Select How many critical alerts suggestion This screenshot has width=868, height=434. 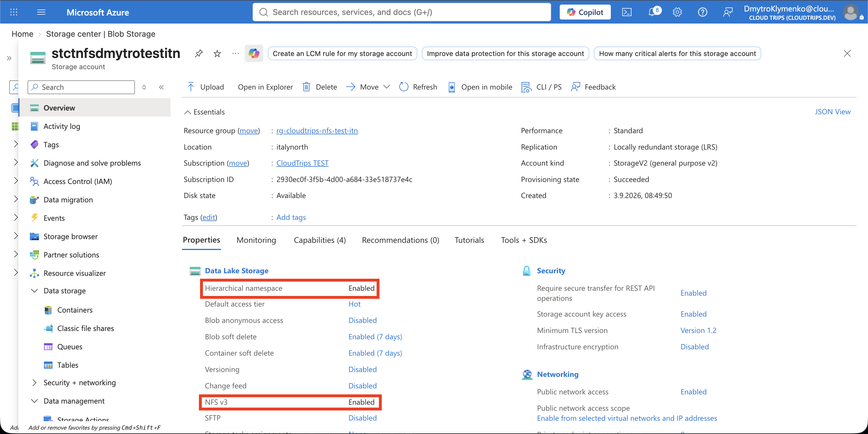677,53
